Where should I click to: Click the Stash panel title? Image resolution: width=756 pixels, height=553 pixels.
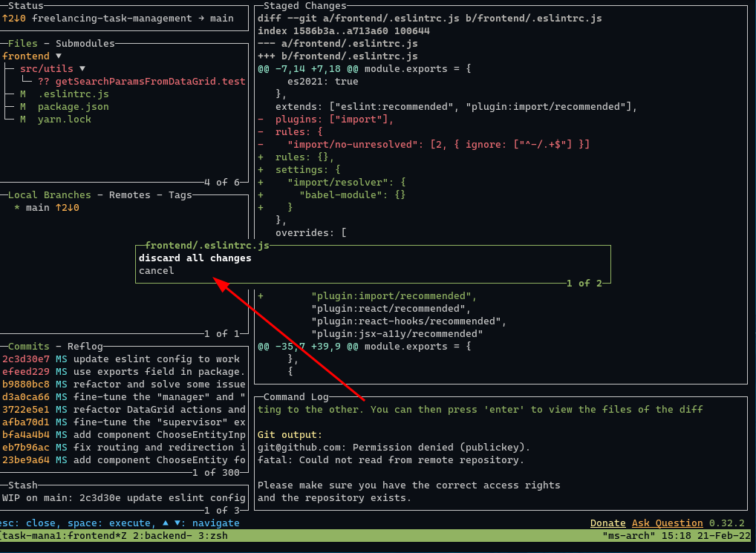23,485
